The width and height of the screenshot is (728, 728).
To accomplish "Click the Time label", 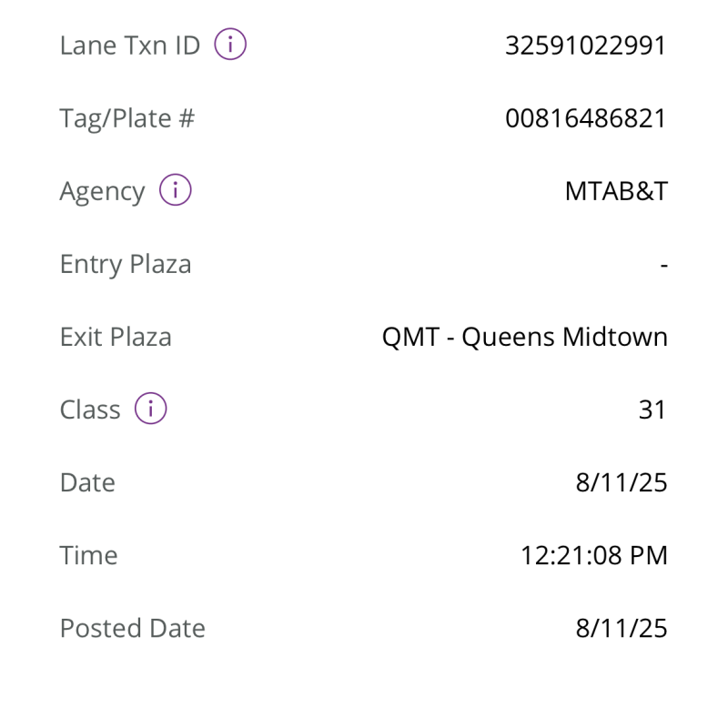I will pyautogui.click(x=88, y=555).
